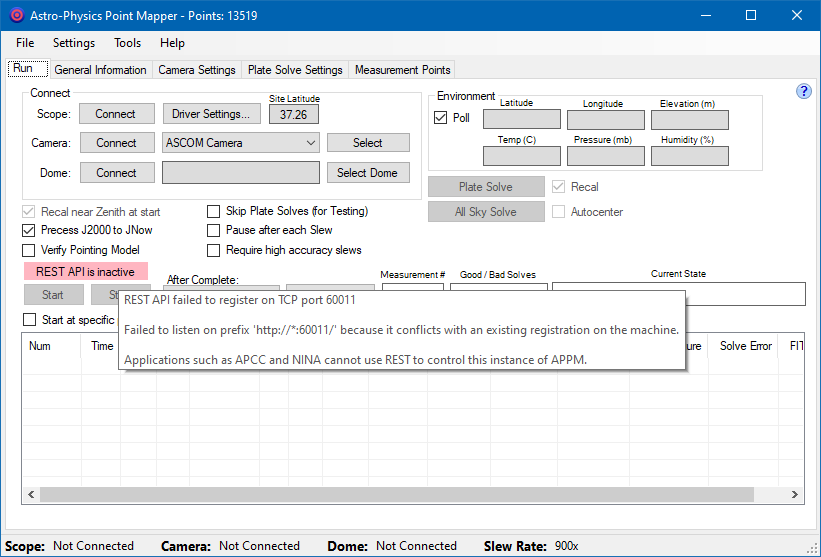Click the right arrow of horizontal scrollbar
Screen dimensions: 821x557
point(794,494)
